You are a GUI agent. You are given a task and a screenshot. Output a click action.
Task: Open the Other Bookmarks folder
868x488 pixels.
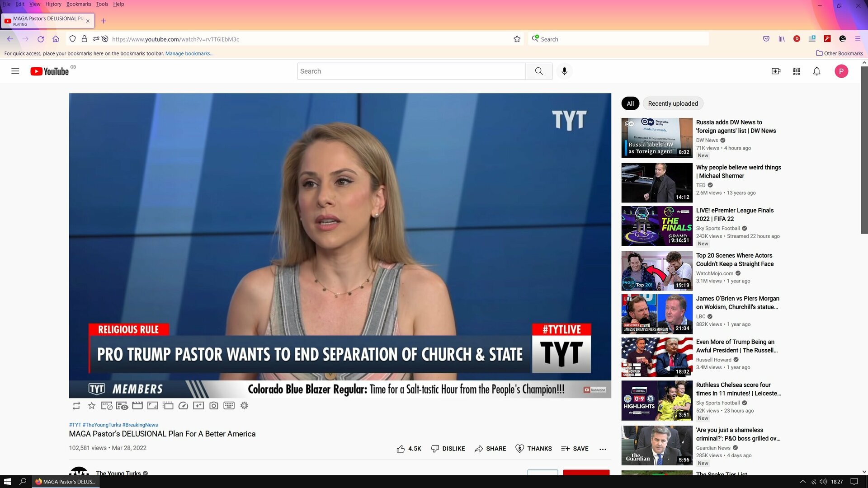point(840,53)
